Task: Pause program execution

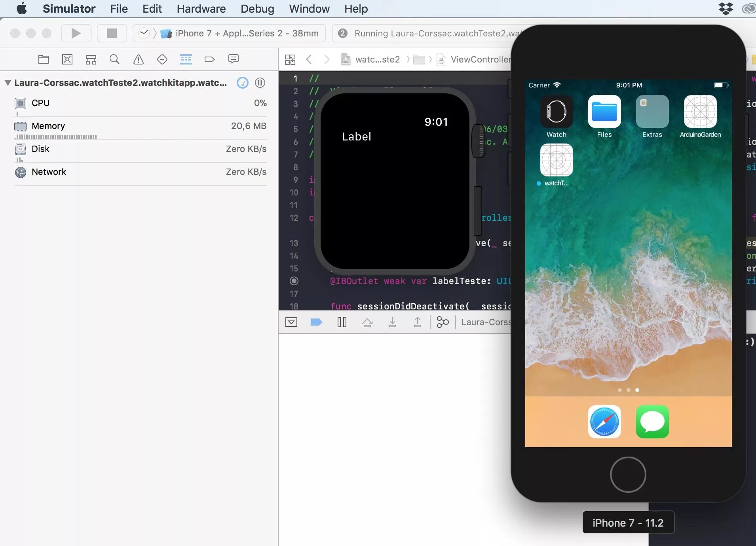Action: coord(342,322)
